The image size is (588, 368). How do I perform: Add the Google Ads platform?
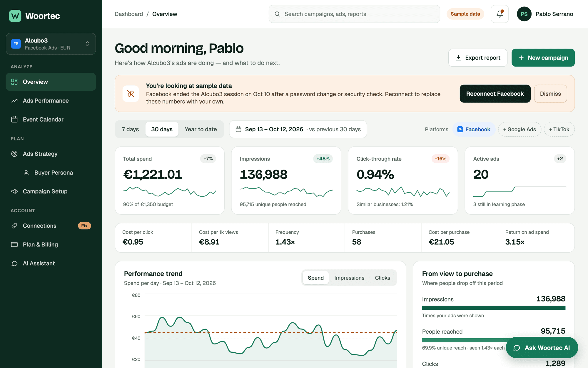(x=519, y=129)
